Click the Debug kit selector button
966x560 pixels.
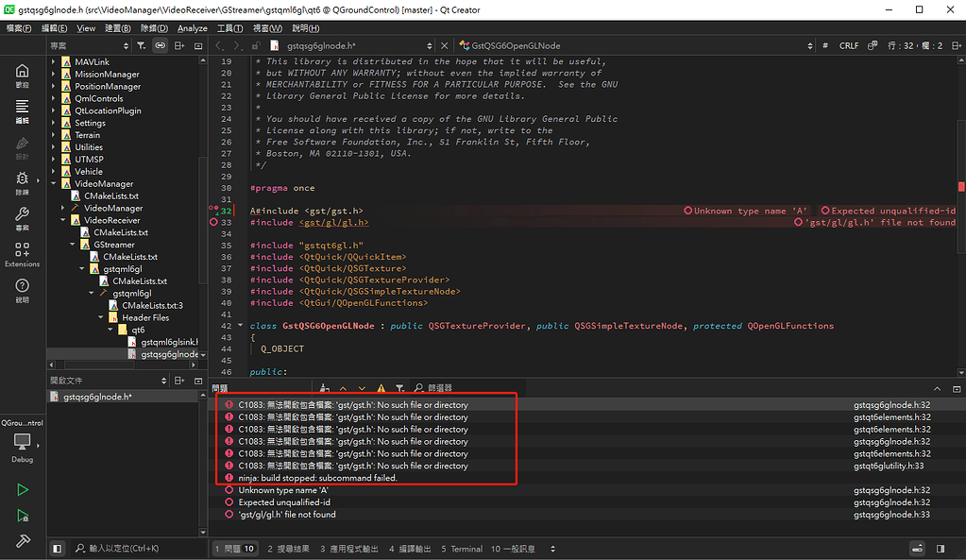[x=21, y=444]
